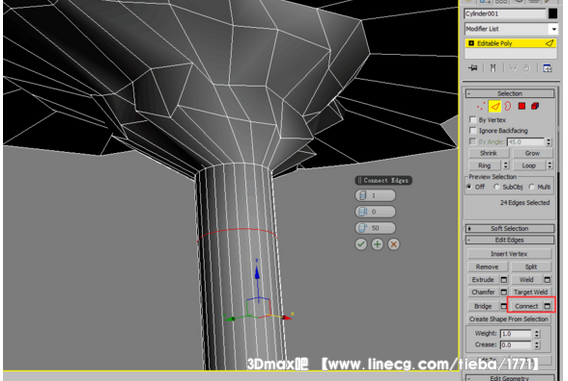Expand the Soft Selection rollout
This screenshot has width=568, height=381.
pos(510,229)
